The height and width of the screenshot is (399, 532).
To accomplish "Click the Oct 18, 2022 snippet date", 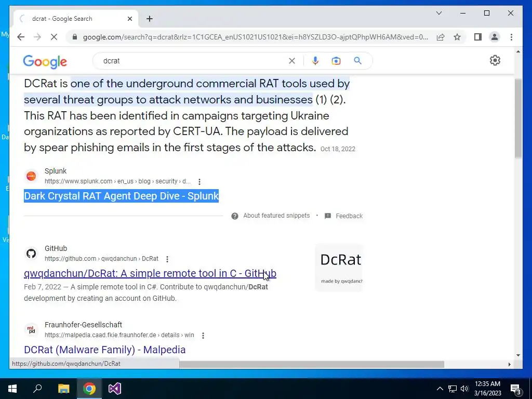I will point(338,149).
